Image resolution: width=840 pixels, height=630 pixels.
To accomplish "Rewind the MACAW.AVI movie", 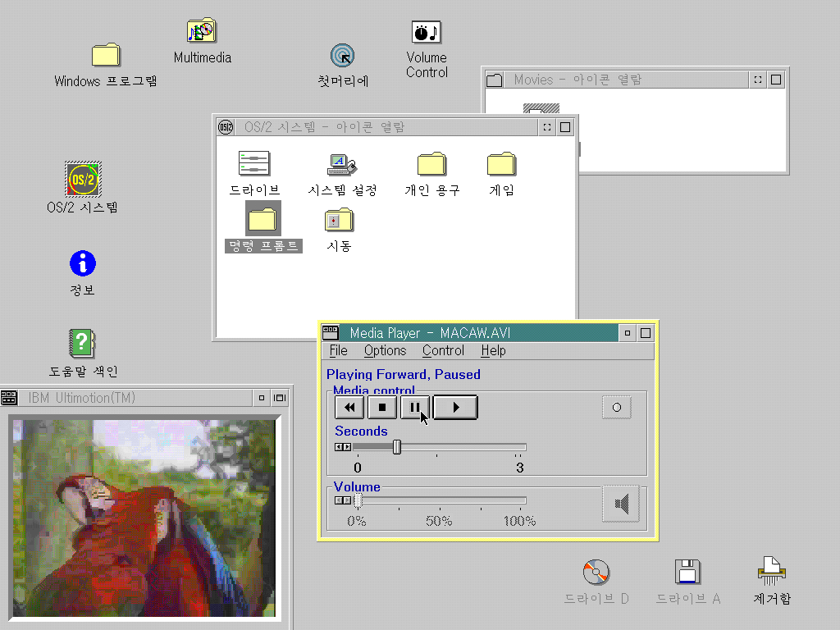I will tap(349, 407).
